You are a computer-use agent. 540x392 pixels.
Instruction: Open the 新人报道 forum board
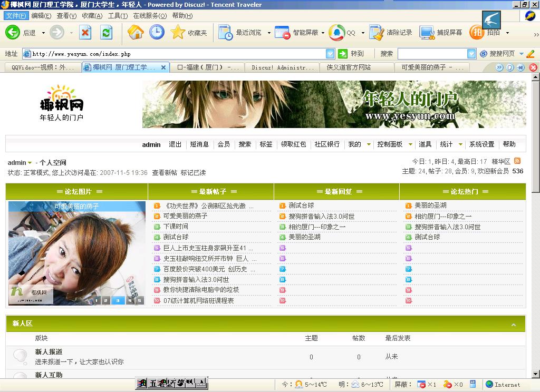[49, 352]
